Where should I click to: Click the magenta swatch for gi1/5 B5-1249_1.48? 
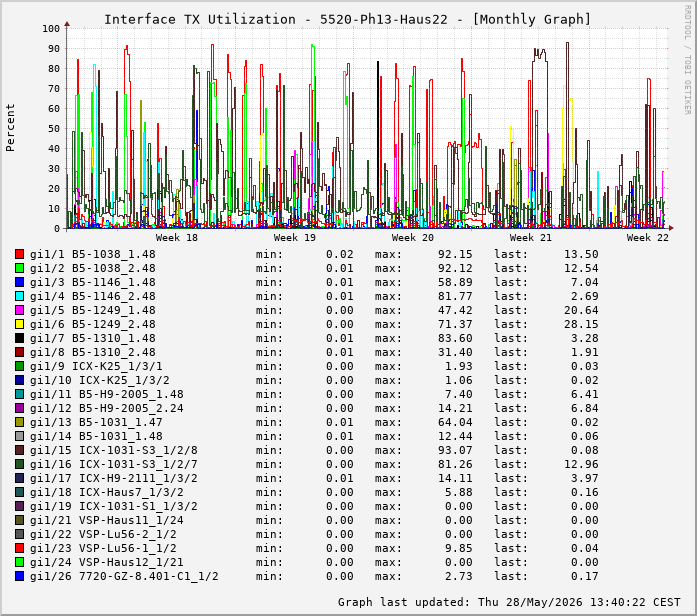[x=19, y=310]
